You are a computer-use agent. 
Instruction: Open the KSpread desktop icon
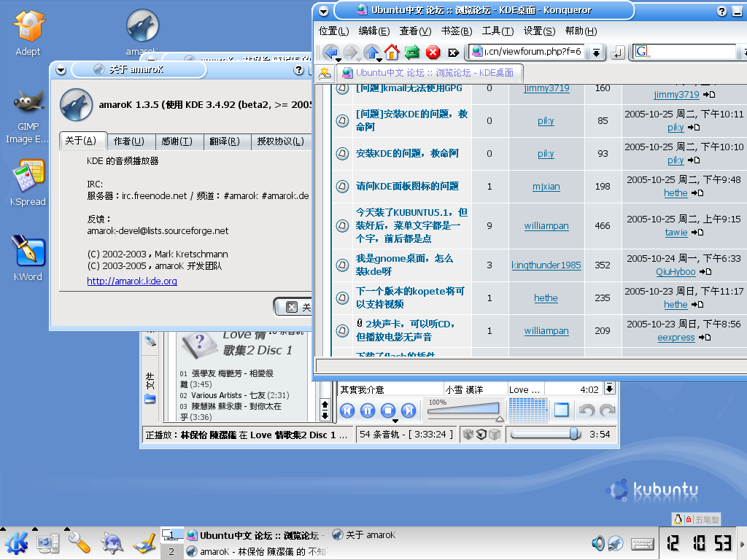28,183
